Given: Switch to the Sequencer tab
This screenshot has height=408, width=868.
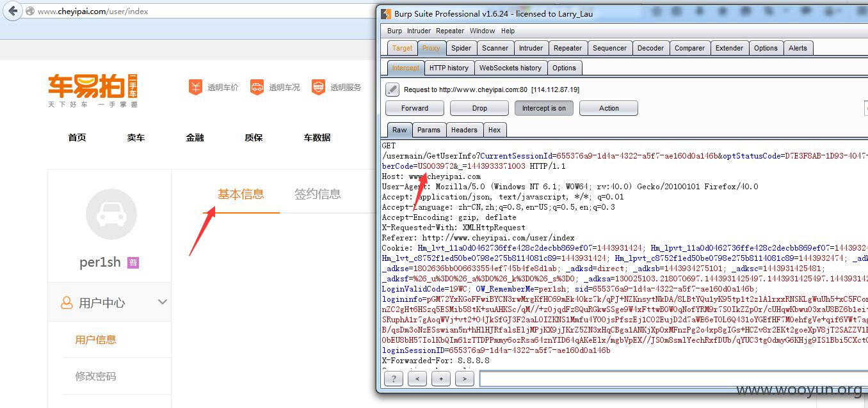Looking at the screenshot, I should tap(609, 48).
